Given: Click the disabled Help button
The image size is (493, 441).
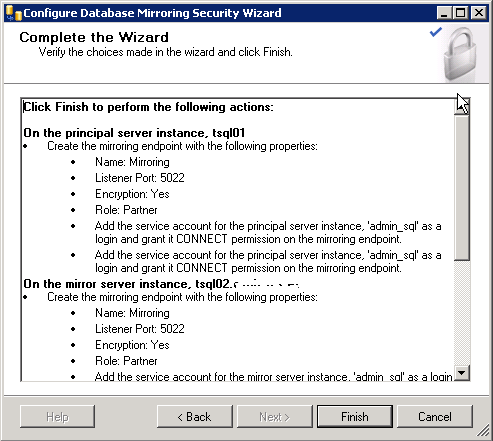Looking at the screenshot, I should (x=57, y=417).
